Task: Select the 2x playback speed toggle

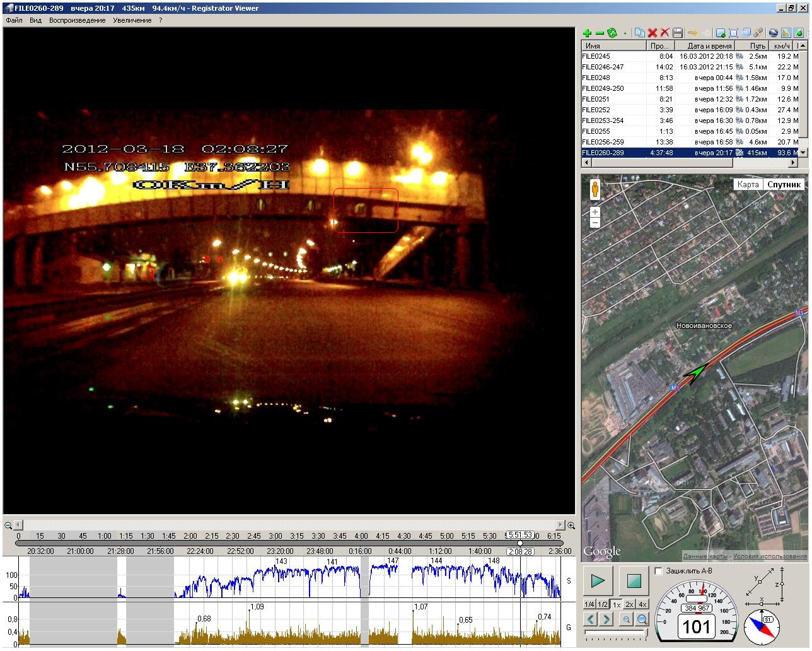Action: point(629,604)
